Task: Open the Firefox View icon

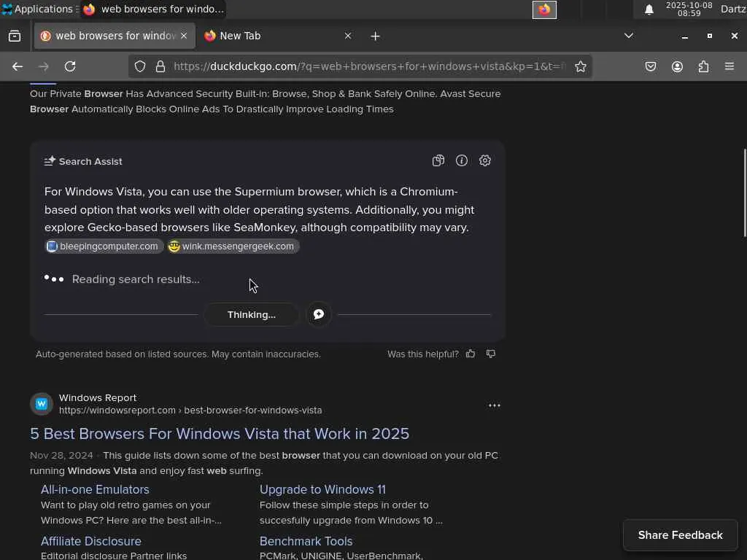Action: tap(15, 36)
